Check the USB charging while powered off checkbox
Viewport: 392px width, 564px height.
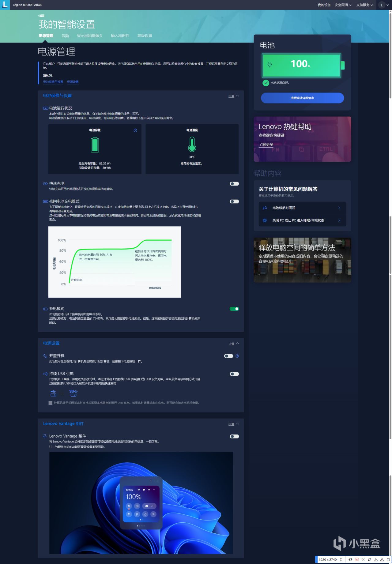[51, 403]
